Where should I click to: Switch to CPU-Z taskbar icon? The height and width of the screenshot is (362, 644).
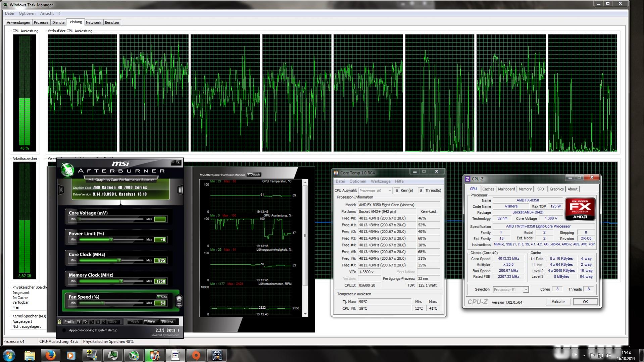pyautogui.click(x=175, y=355)
